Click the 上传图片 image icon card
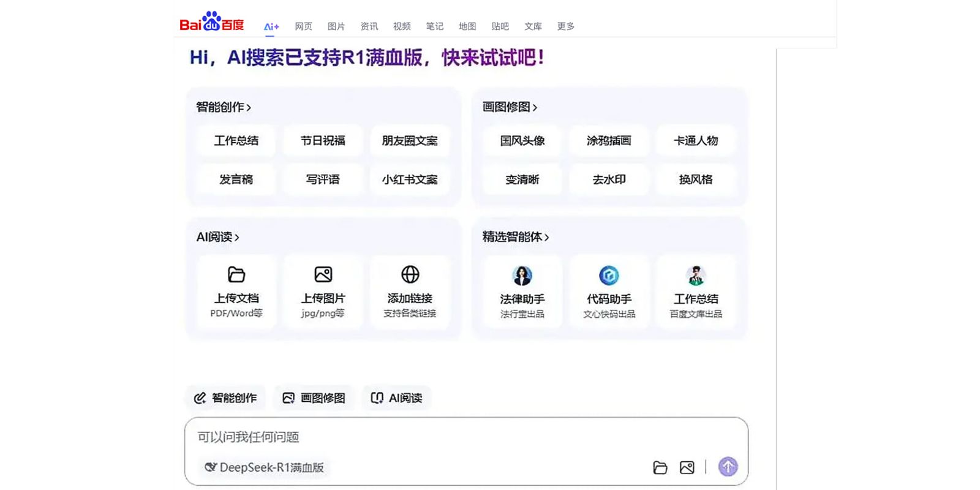 pyautogui.click(x=323, y=292)
